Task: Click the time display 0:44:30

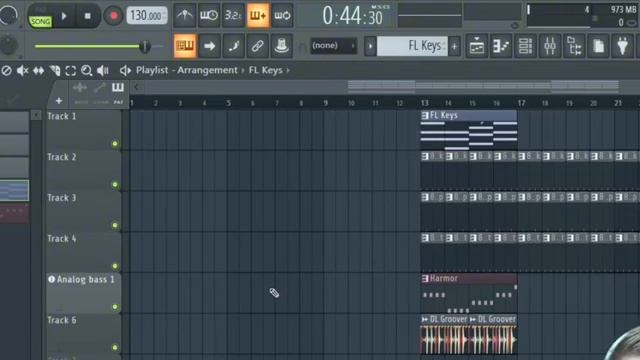Action: tap(352, 16)
